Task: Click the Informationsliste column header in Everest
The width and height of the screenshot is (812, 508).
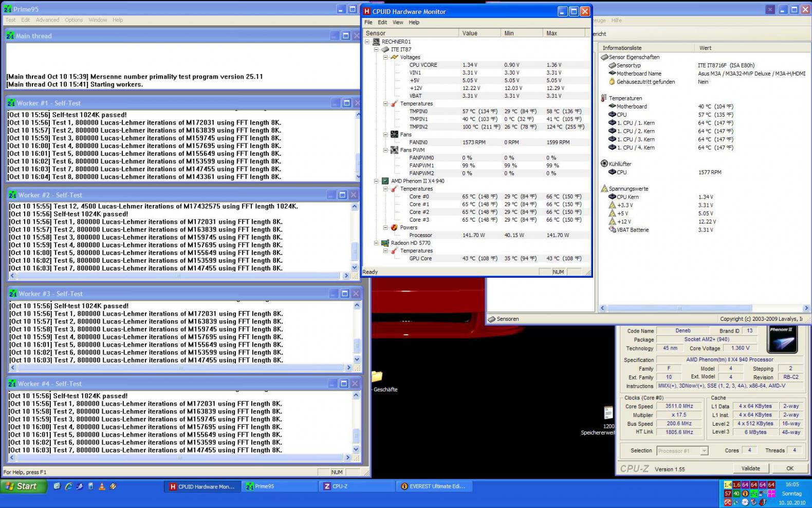Action: pyautogui.click(x=647, y=48)
